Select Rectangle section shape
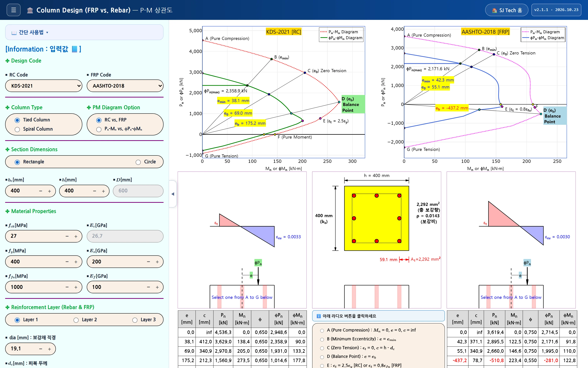The height and width of the screenshot is (368, 588). (x=17, y=162)
